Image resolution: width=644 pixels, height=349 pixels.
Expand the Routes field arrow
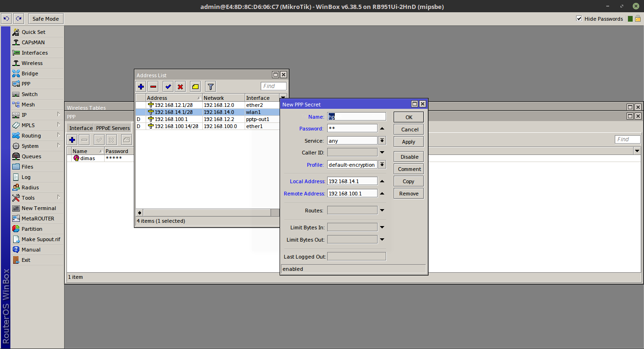pos(382,211)
